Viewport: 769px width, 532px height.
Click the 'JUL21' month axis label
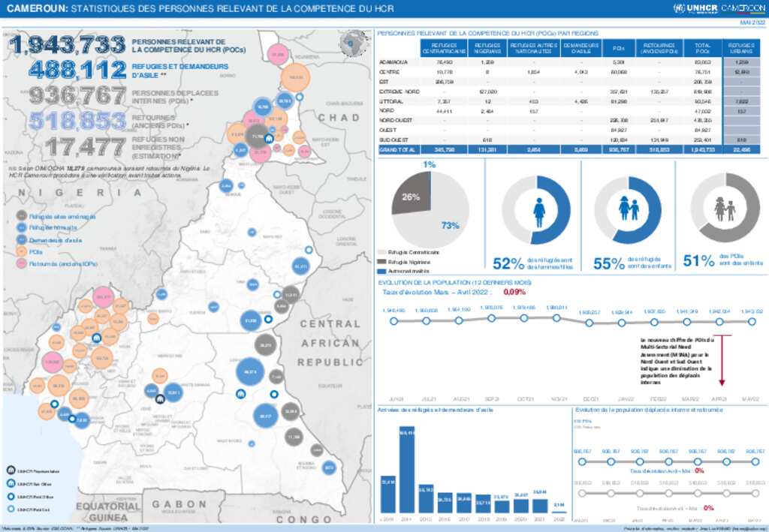click(x=429, y=400)
